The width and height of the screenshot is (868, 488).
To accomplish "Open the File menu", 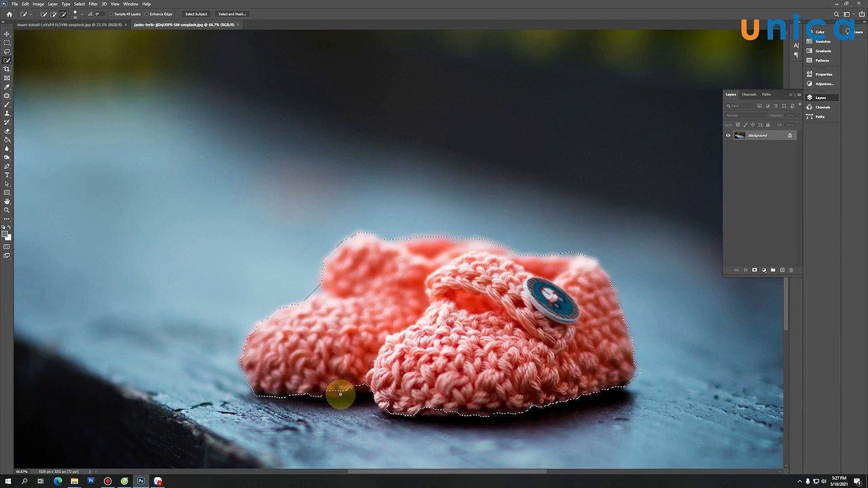I will click(15, 4).
